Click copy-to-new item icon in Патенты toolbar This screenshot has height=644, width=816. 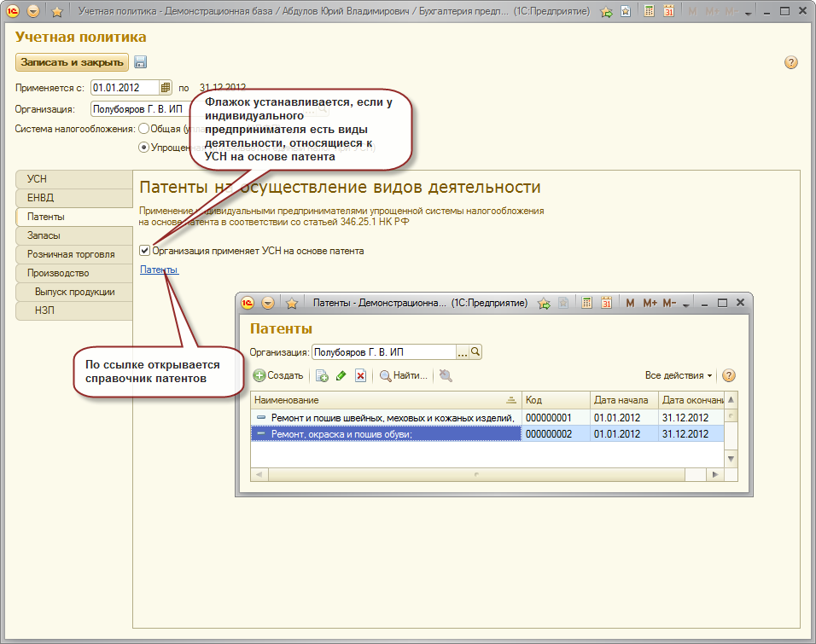322,375
